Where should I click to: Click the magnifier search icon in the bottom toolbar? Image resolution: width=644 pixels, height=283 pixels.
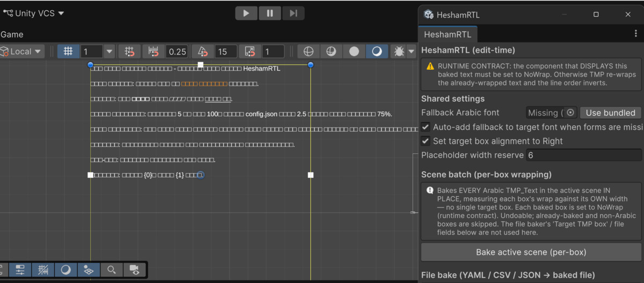[x=112, y=270]
